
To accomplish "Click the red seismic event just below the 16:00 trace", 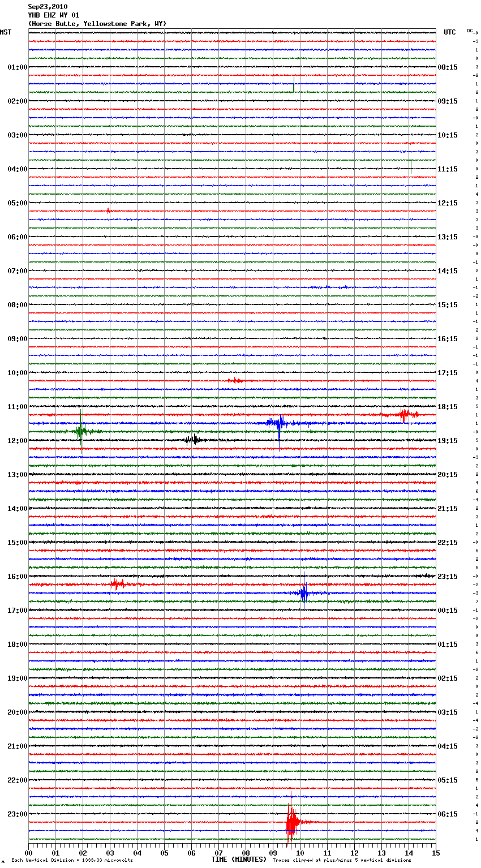I will (118, 583).
